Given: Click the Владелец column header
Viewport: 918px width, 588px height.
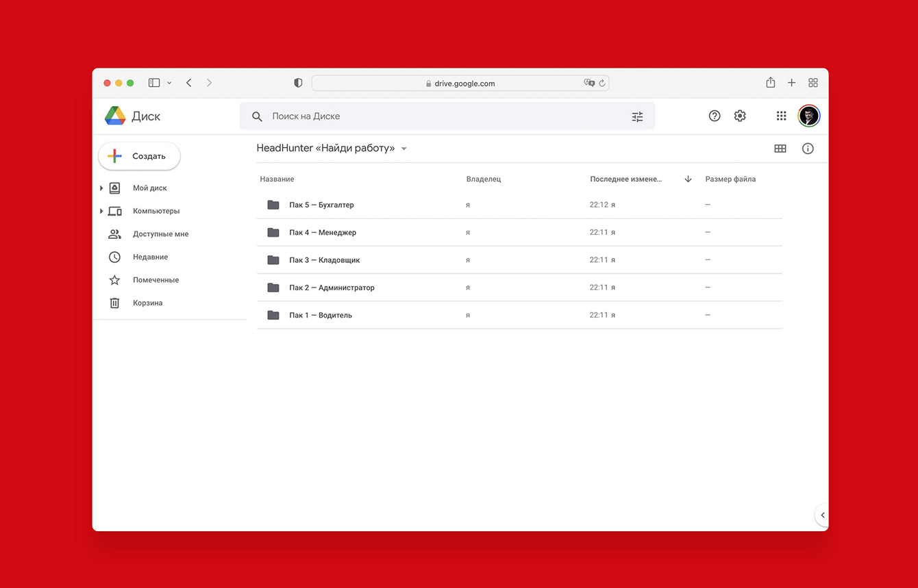Looking at the screenshot, I should pyautogui.click(x=484, y=179).
